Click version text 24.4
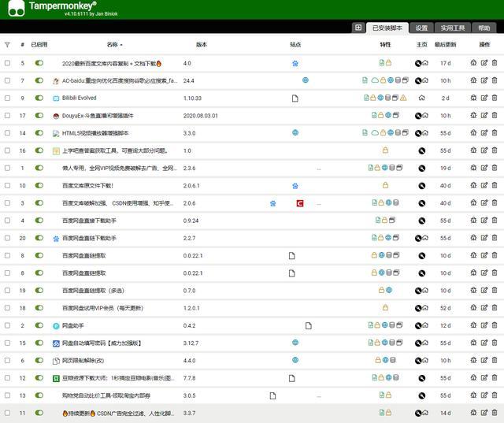This screenshot has height=423, width=504. tap(189, 80)
